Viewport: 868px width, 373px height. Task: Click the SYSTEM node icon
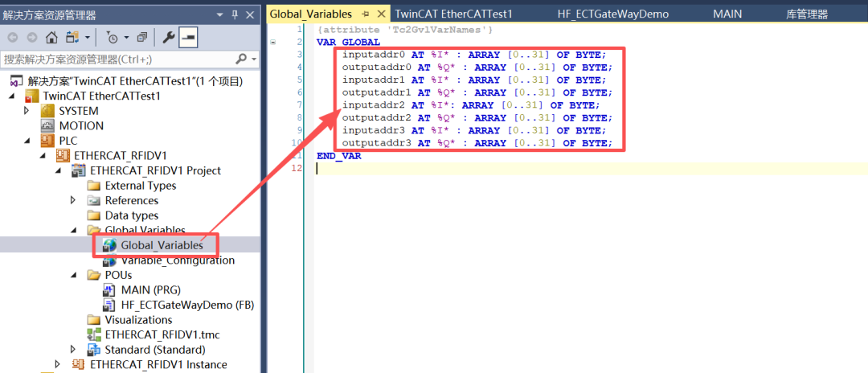click(47, 111)
